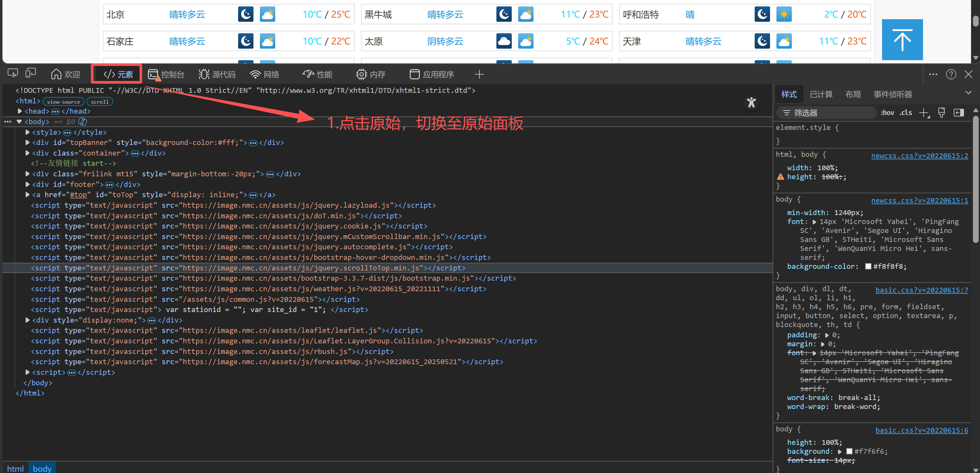
Task: Toggle device emulation icon
Action: [30, 73]
